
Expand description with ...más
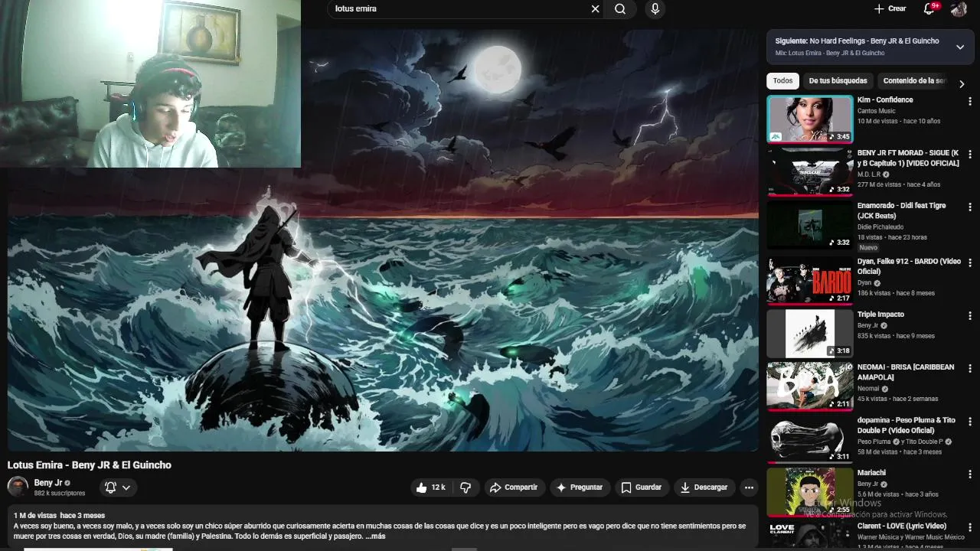(x=375, y=536)
